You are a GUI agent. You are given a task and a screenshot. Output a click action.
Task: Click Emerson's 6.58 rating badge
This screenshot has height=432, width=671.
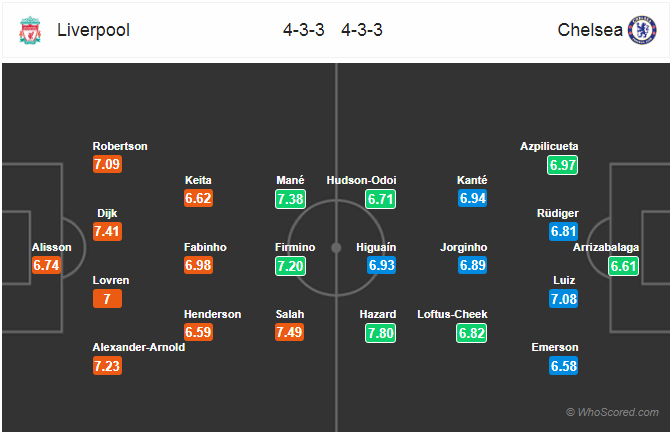click(x=564, y=366)
